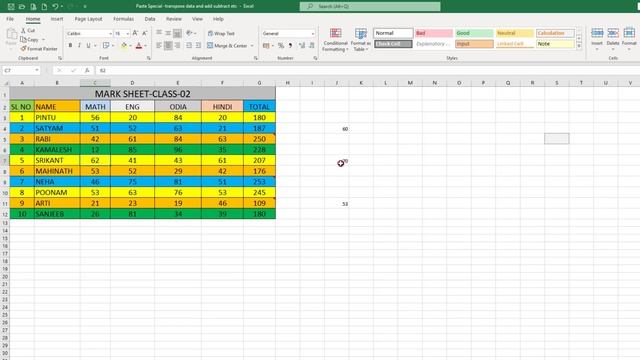Viewport: 640px width, 360px height.
Task: Open the Merge & Center dropdown arrow
Action: pos(252,46)
